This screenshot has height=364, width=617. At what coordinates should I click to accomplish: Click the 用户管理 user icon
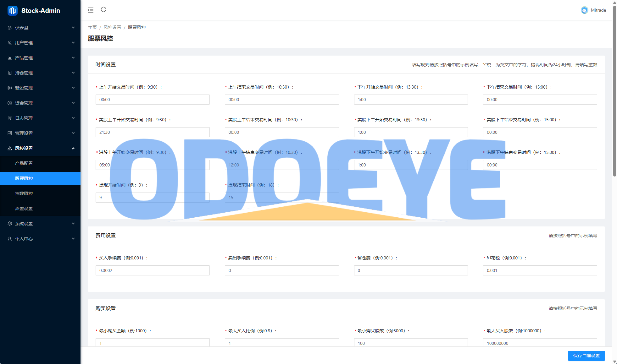pos(10,43)
